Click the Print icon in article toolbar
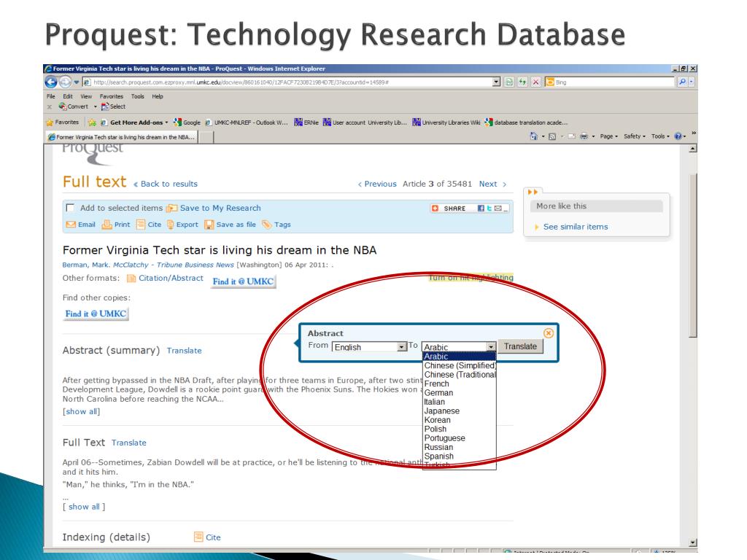 [x=107, y=225]
